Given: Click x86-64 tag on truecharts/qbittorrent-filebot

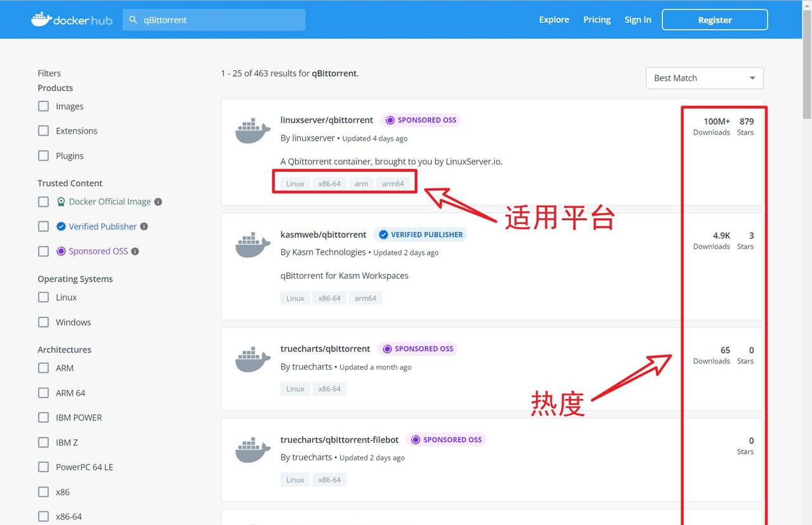Looking at the screenshot, I should [x=330, y=480].
